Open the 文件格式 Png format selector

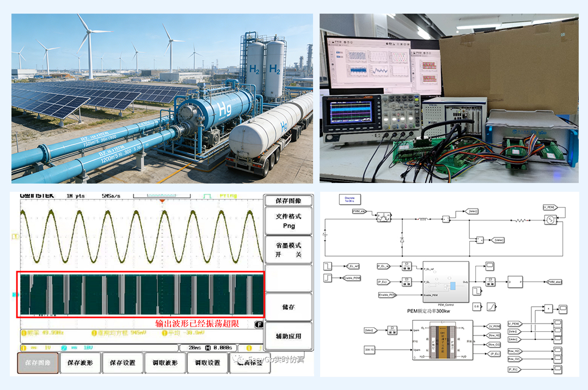[289, 221]
